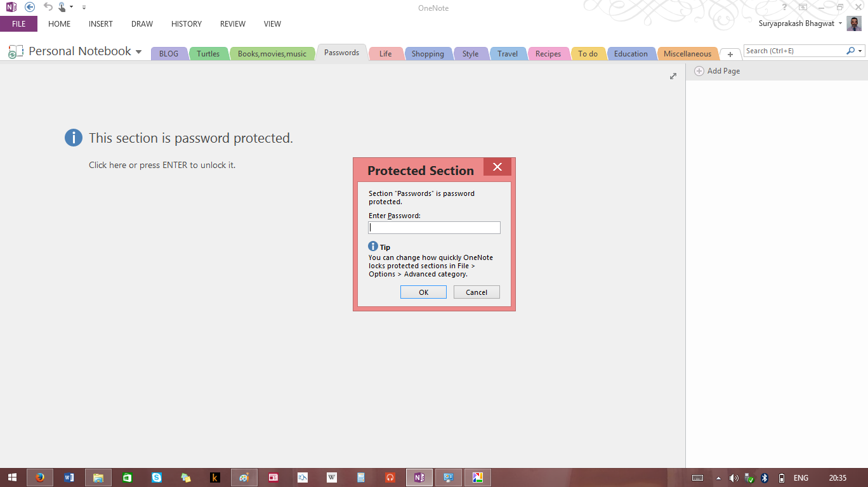Click the Undo arrow in quick access toolbar
The image size is (868, 487).
pos(48,7)
